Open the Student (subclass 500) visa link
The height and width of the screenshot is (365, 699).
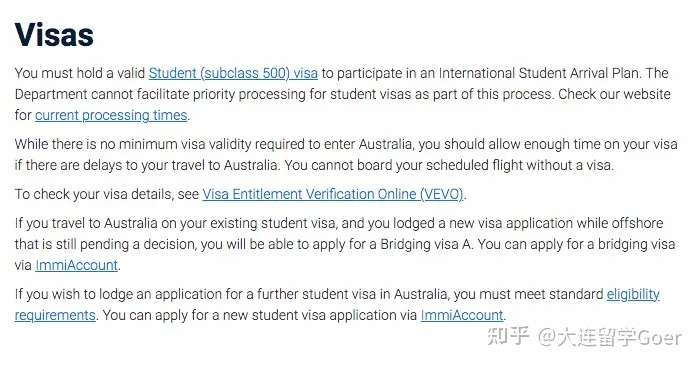click(x=233, y=73)
